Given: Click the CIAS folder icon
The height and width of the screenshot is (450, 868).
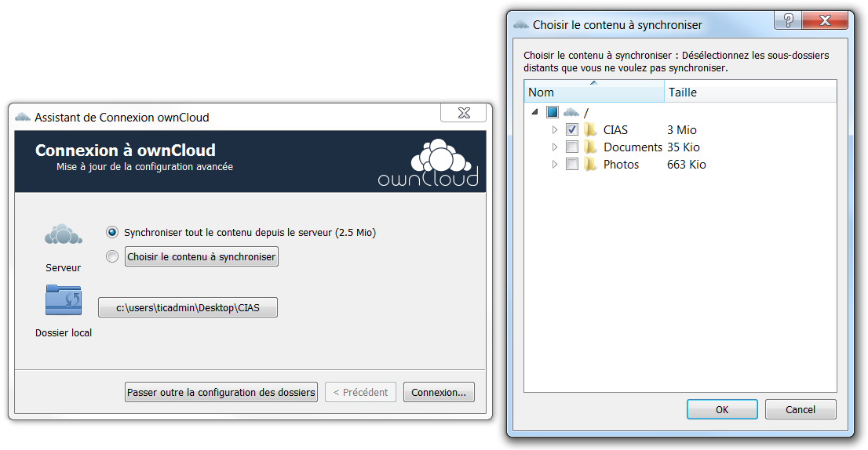Looking at the screenshot, I should 591,130.
